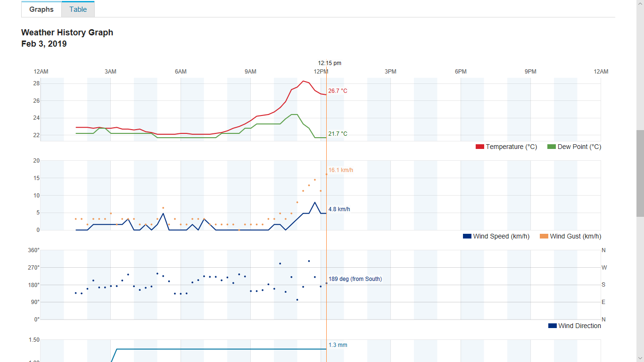
Task: Click the 'S' compass axis label
Action: coord(603,285)
